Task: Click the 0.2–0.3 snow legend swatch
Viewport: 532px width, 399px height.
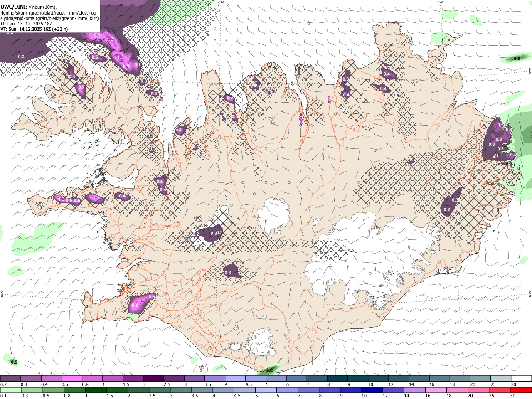Action: click(x=10, y=379)
